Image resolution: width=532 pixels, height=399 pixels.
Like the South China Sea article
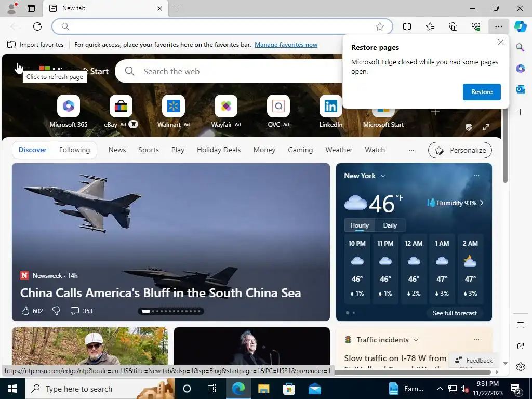[x=25, y=311]
